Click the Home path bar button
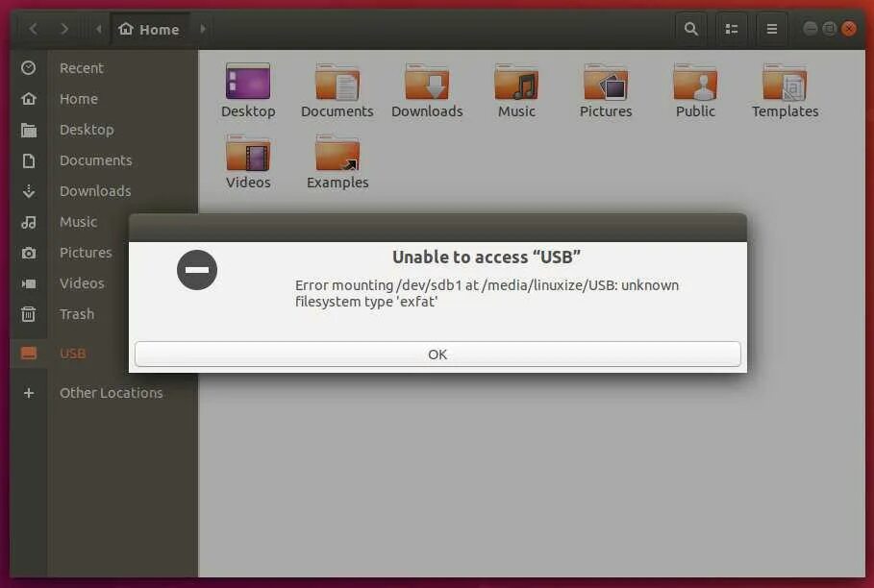874x588 pixels. (149, 29)
